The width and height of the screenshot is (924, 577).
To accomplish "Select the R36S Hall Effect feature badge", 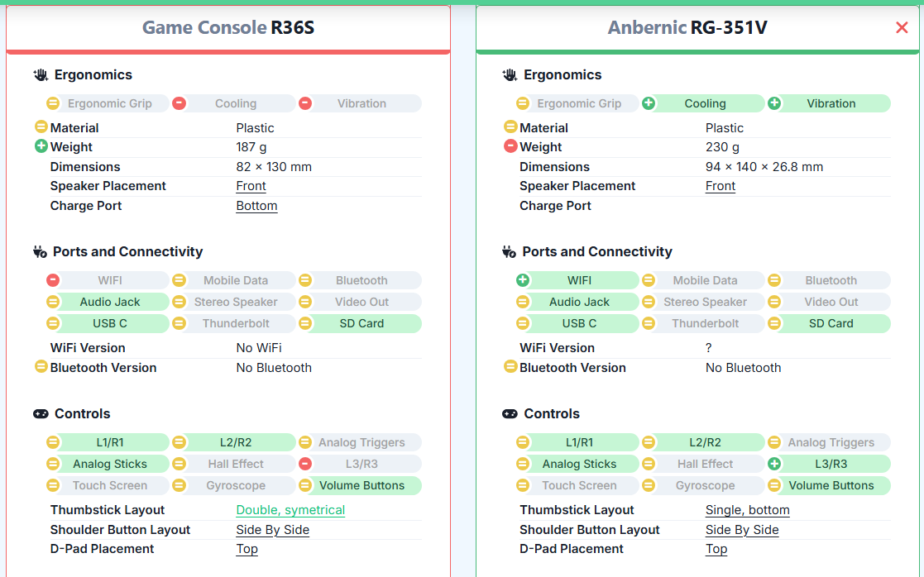I will 236,464.
